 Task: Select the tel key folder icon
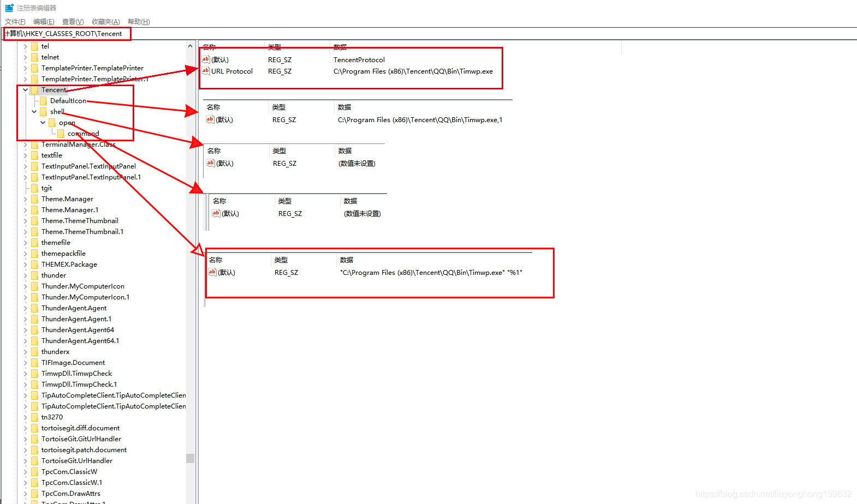(x=35, y=46)
